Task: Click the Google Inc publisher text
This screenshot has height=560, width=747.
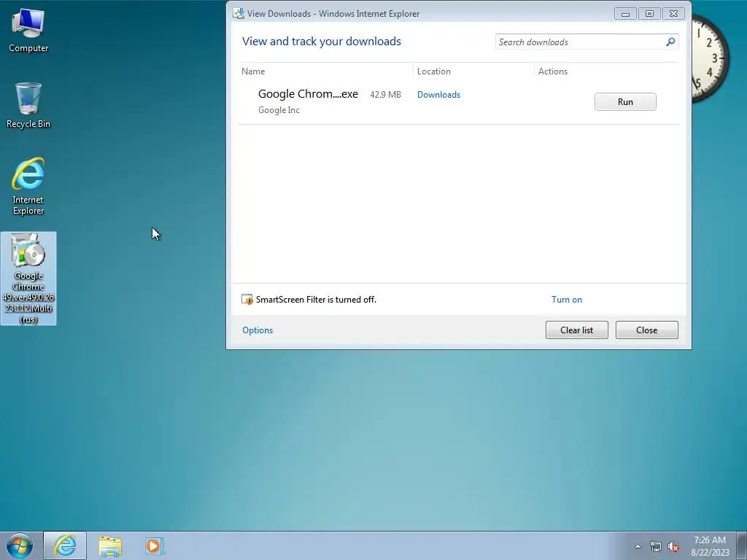Action: (x=279, y=110)
